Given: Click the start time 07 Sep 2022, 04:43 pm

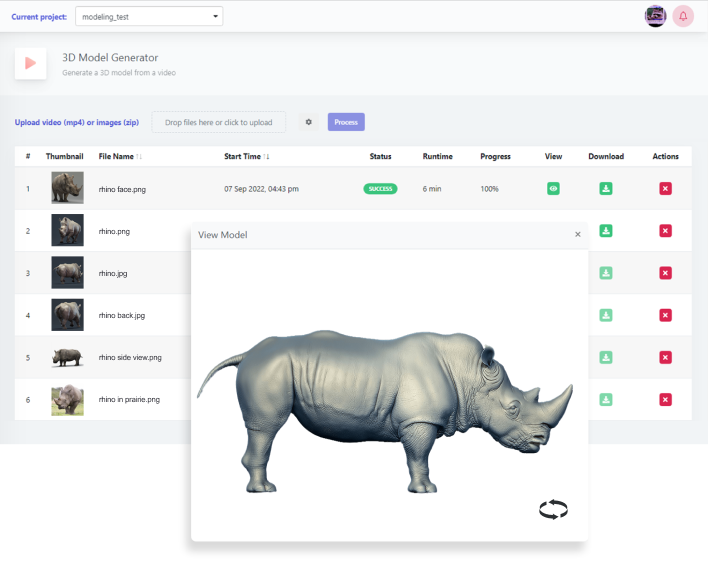Looking at the screenshot, I should [x=261, y=189].
